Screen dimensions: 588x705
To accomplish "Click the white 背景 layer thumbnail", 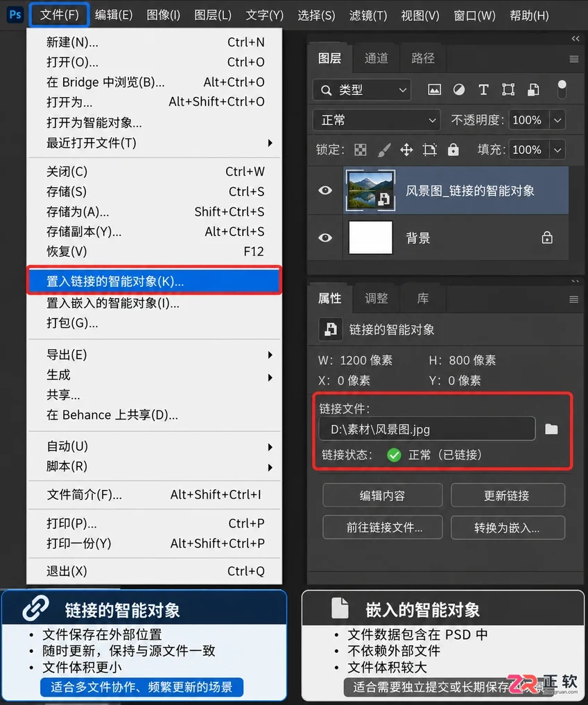I will click(x=370, y=237).
